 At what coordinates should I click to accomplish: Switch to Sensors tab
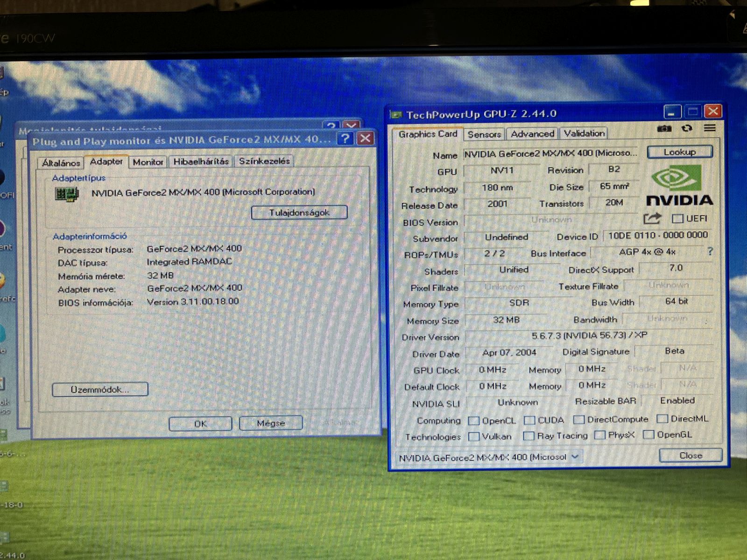pyautogui.click(x=484, y=134)
